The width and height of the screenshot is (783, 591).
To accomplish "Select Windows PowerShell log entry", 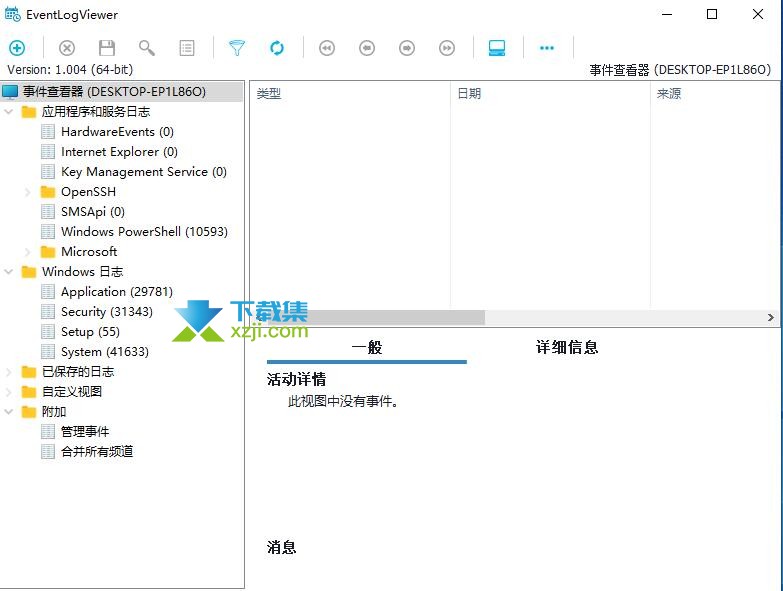I will pos(144,232).
